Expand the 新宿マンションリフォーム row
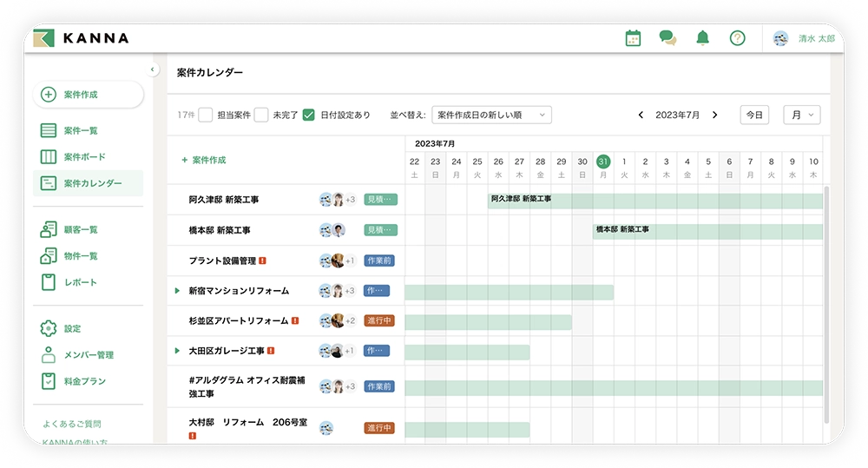868x468 pixels. (177, 291)
